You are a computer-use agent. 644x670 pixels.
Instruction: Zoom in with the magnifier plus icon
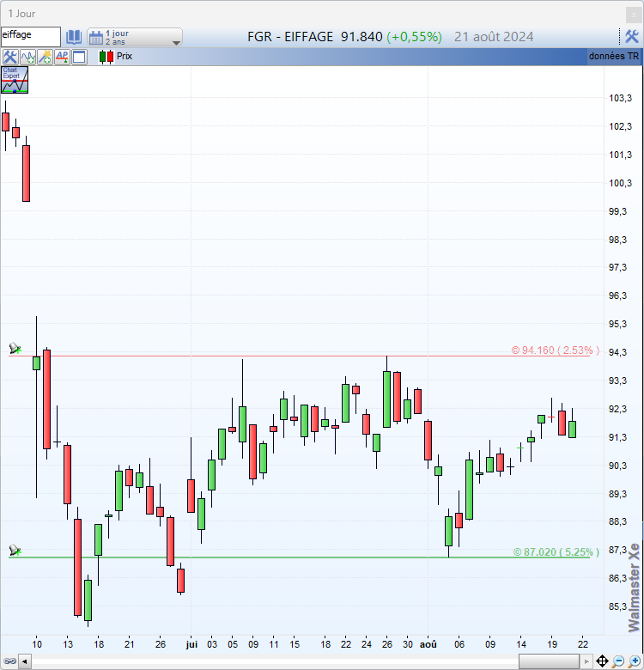pyautogui.click(x=635, y=661)
